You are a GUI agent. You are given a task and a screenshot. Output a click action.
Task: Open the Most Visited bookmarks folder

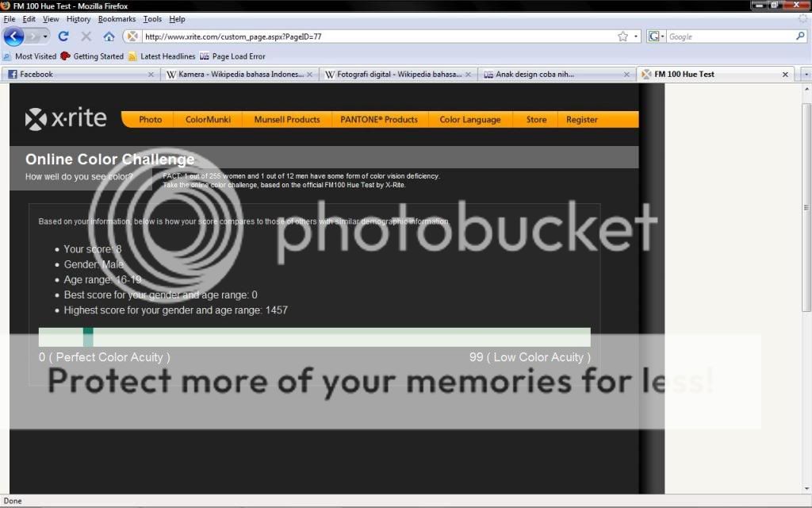tap(29, 56)
